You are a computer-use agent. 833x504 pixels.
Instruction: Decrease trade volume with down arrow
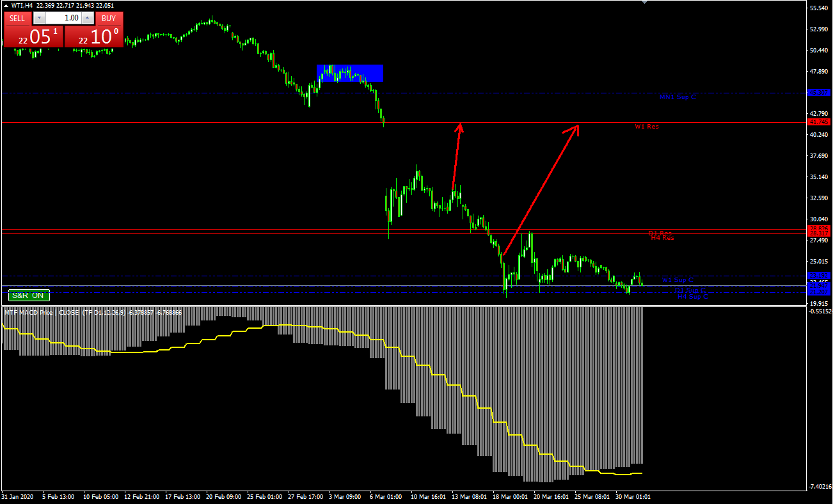40,19
